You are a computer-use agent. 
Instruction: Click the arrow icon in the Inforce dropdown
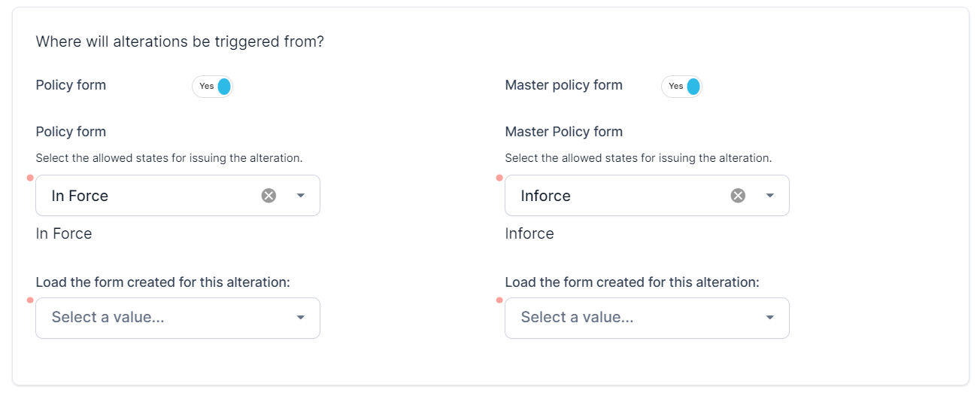[770, 196]
